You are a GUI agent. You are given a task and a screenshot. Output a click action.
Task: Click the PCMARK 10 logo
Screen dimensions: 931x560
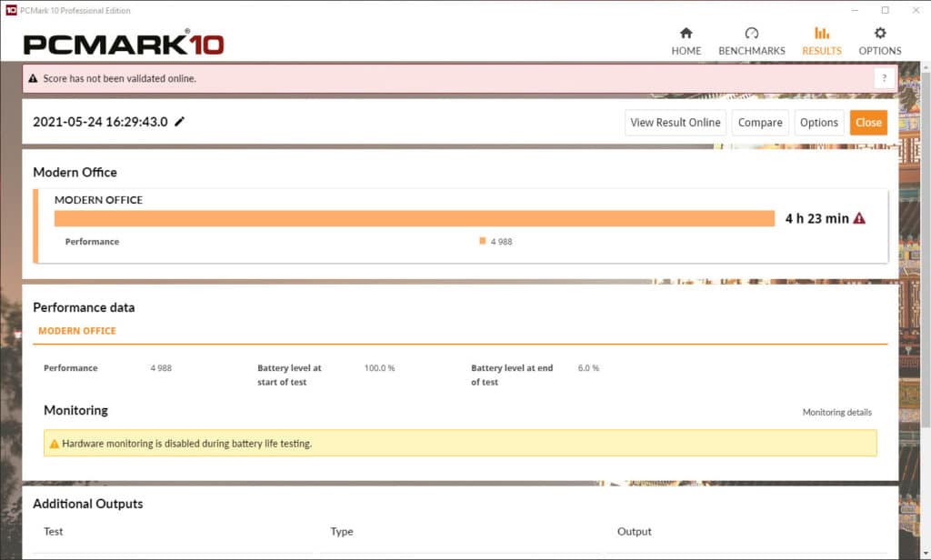(124, 43)
